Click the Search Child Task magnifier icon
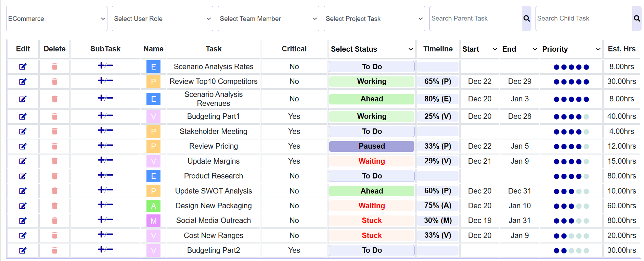The width and height of the screenshot is (644, 261). 636,18
